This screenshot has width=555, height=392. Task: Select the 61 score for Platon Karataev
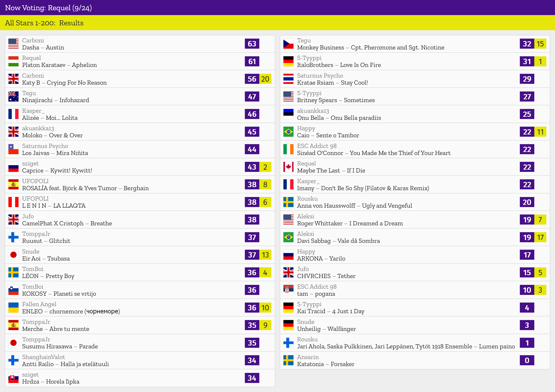click(252, 61)
